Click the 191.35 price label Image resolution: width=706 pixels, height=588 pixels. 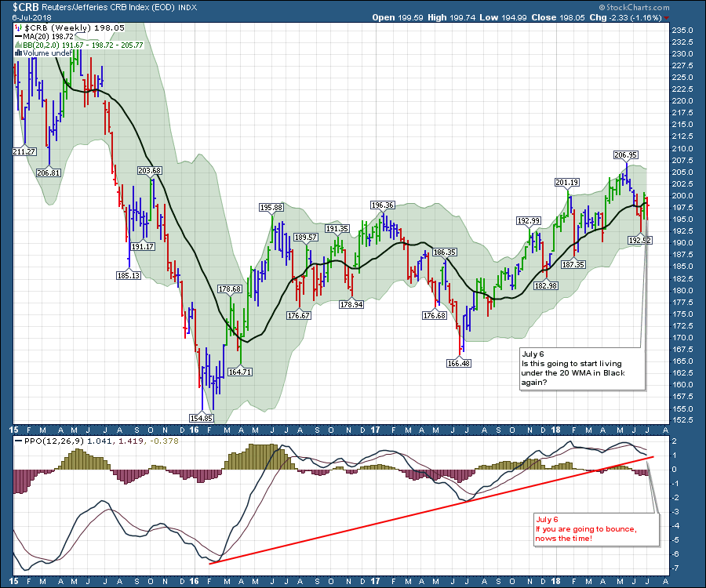pyautogui.click(x=337, y=229)
